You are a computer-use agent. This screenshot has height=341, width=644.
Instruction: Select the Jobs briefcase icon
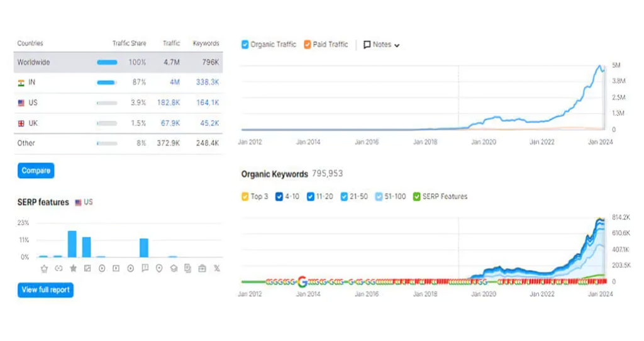[202, 269]
